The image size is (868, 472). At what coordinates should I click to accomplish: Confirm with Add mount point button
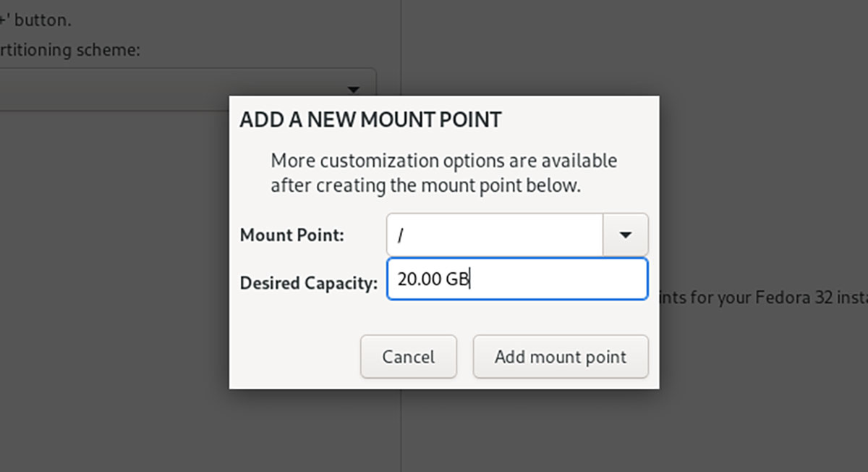[x=561, y=357]
